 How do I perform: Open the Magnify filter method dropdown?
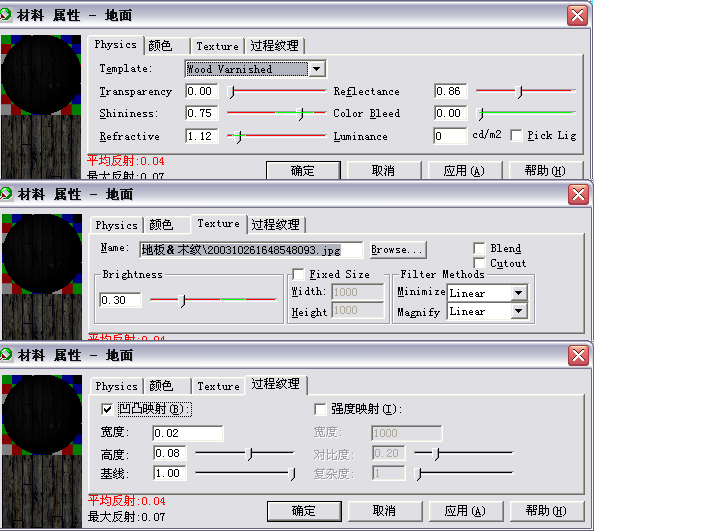(518, 311)
